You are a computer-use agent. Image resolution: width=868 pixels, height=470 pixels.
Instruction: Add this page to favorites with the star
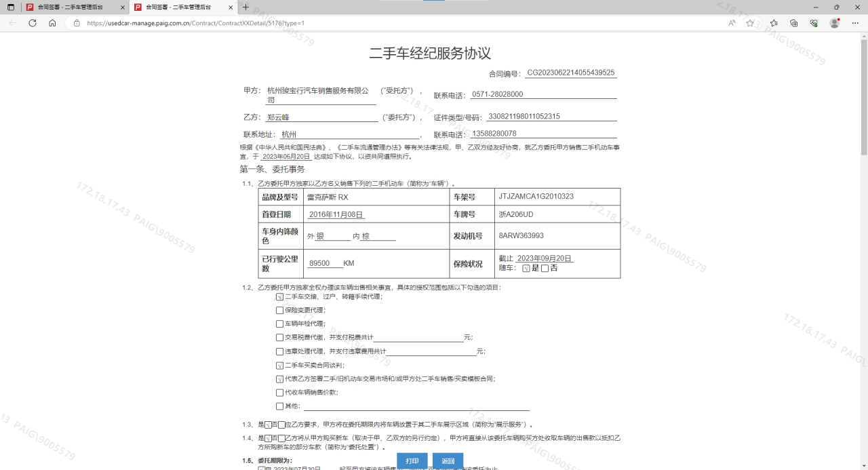(x=750, y=22)
